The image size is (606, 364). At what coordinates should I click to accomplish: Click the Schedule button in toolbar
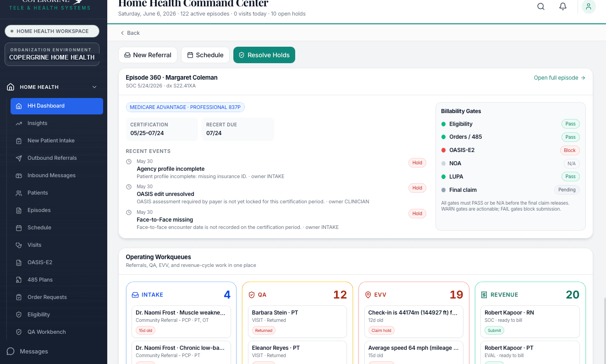(x=205, y=55)
